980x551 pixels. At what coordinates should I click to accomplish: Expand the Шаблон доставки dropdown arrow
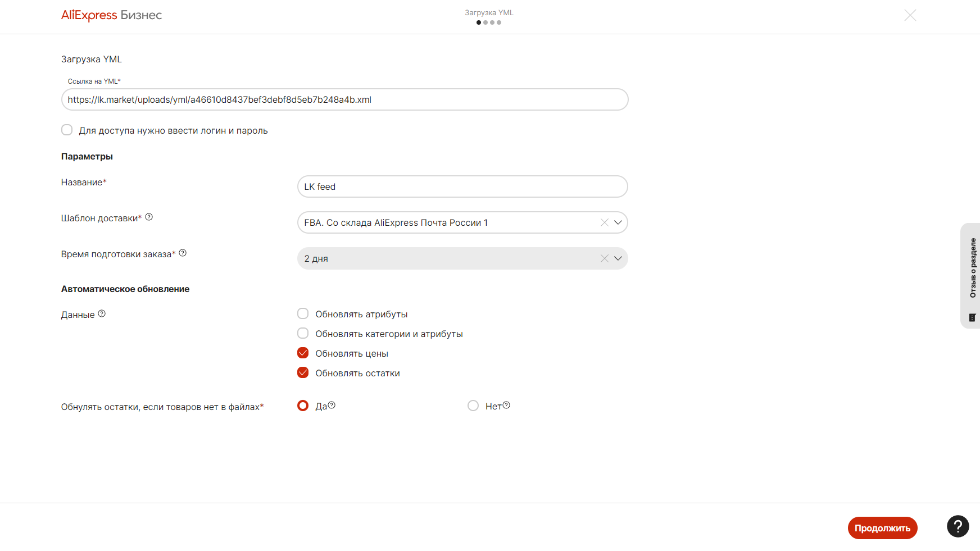(x=618, y=222)
